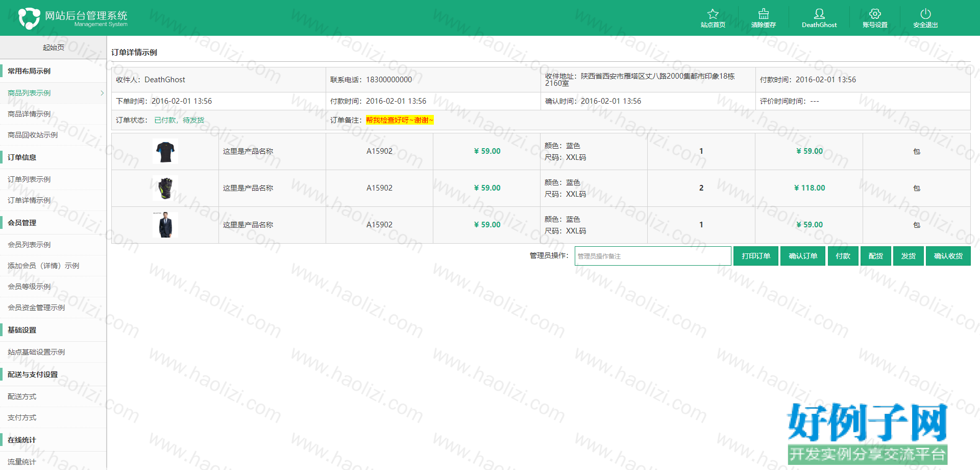Click the recipient name DeathGhost in order info
980x470 pixels.
[x=165, y=80]
